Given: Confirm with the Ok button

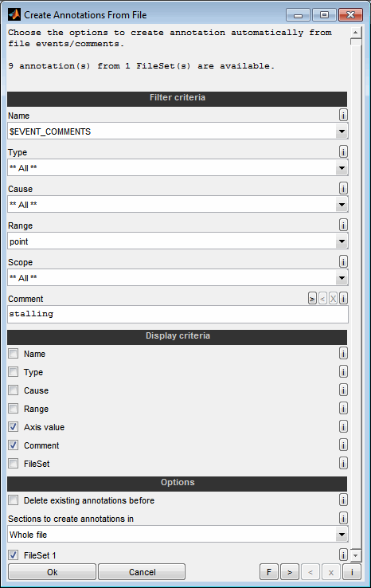Looking at the screenshot, I should 52,572.
